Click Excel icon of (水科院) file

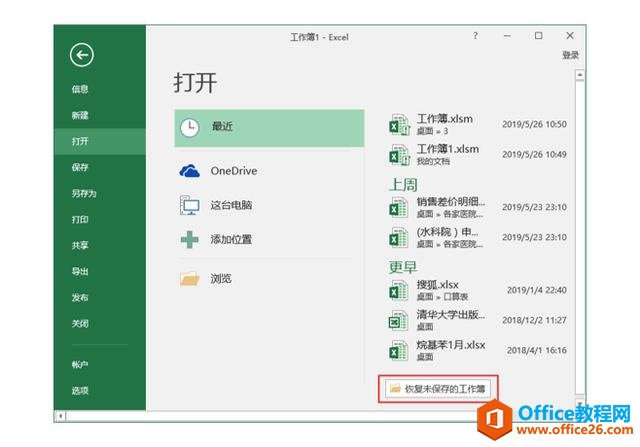tap(398, 238)
